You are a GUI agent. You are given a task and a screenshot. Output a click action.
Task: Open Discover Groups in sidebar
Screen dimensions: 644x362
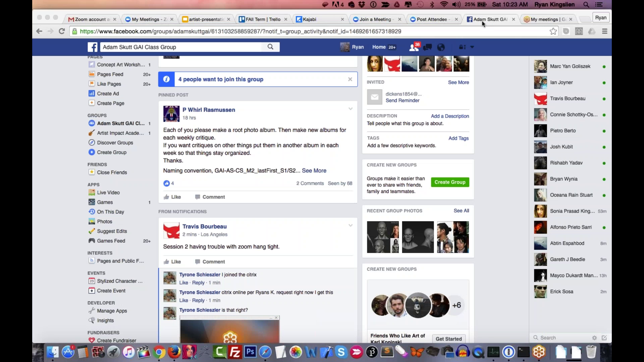pos(115,143)
